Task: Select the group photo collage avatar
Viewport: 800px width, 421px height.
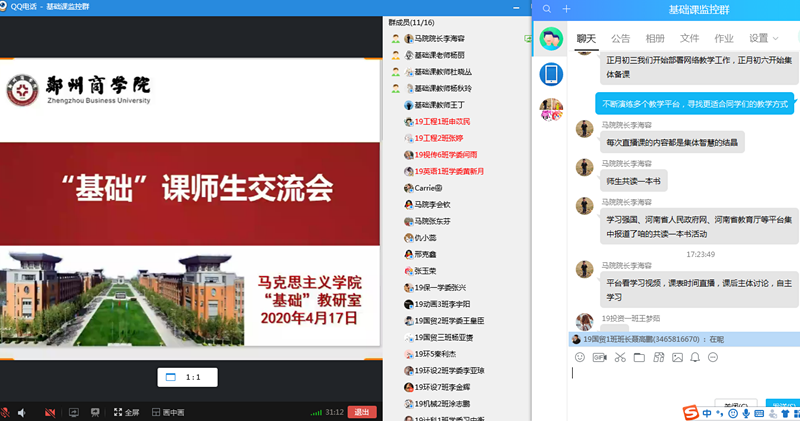Action: [551, 109]
